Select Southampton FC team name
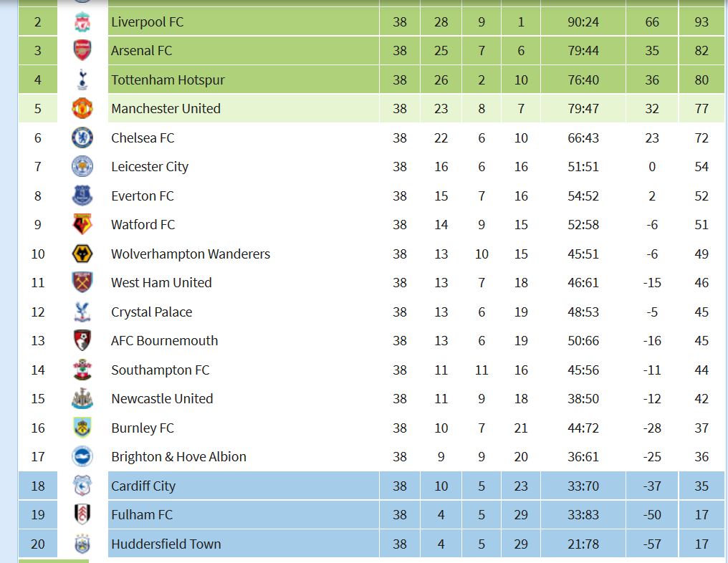Image resolution: width=728 pixels, height=563 pixels. click(x=161, y=370)
